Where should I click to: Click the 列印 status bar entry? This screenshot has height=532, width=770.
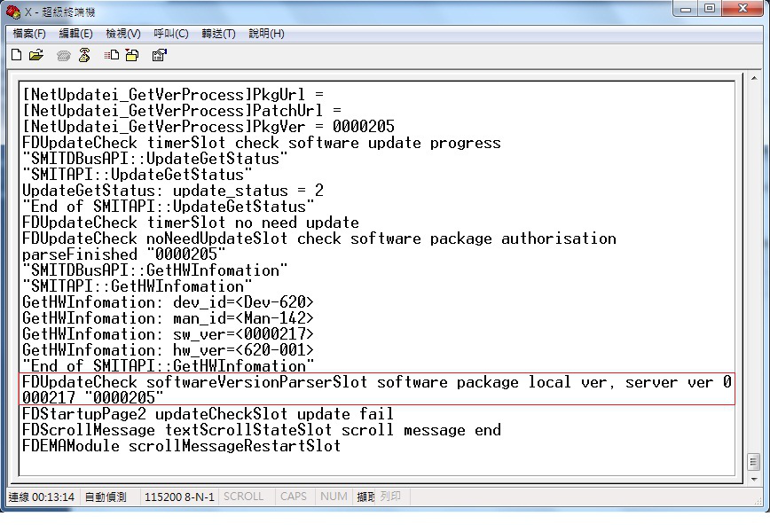coord(390,497)
